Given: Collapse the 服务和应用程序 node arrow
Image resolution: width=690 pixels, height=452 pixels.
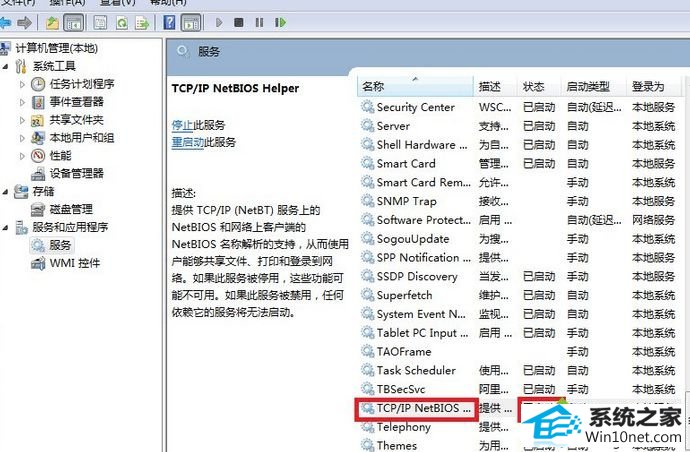Looking at the screenshot, I should tap(6, 228).
